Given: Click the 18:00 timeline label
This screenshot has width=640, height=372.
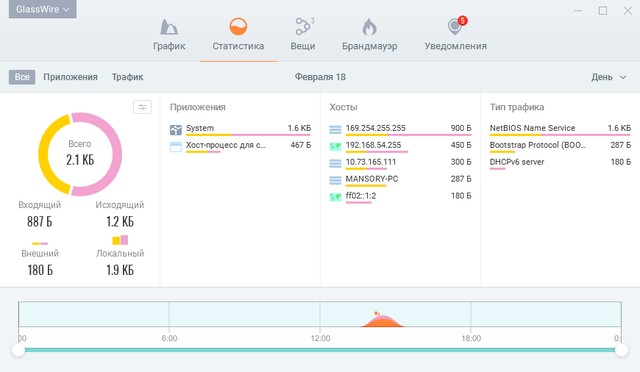Looking at the screenshot, I should [x=471, y=338].
